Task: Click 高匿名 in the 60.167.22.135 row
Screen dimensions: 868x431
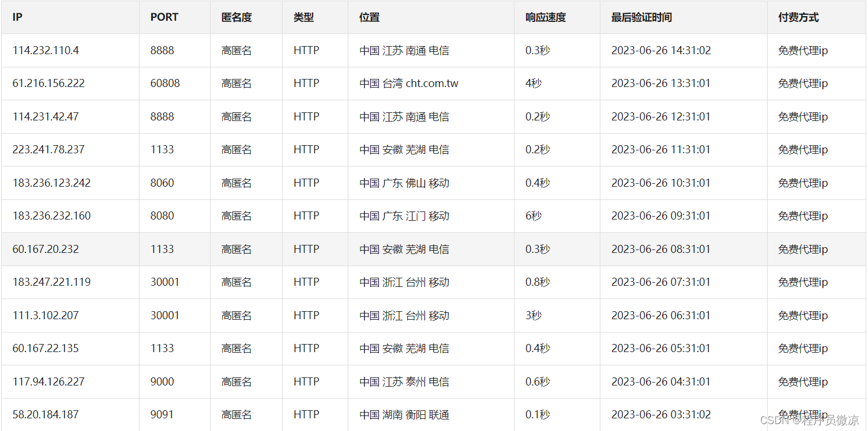Action: tap(236, 348)
